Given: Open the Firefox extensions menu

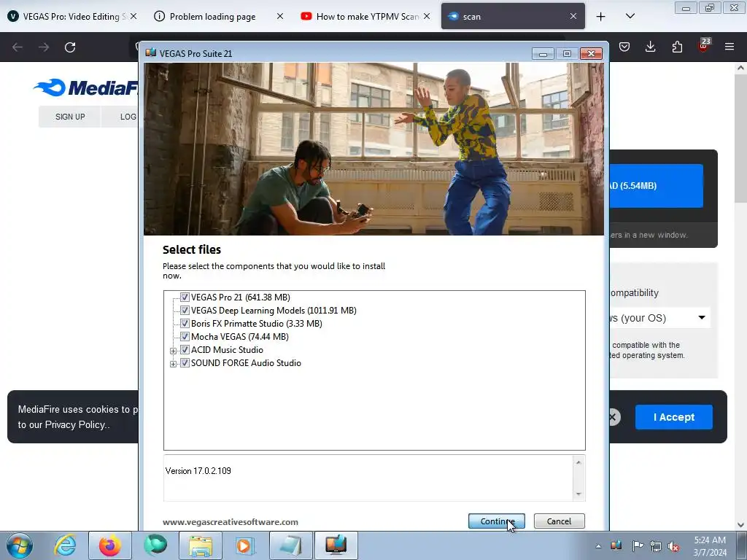Looking at the screenshot, I should pyautogui.click(x=677, y=47).
